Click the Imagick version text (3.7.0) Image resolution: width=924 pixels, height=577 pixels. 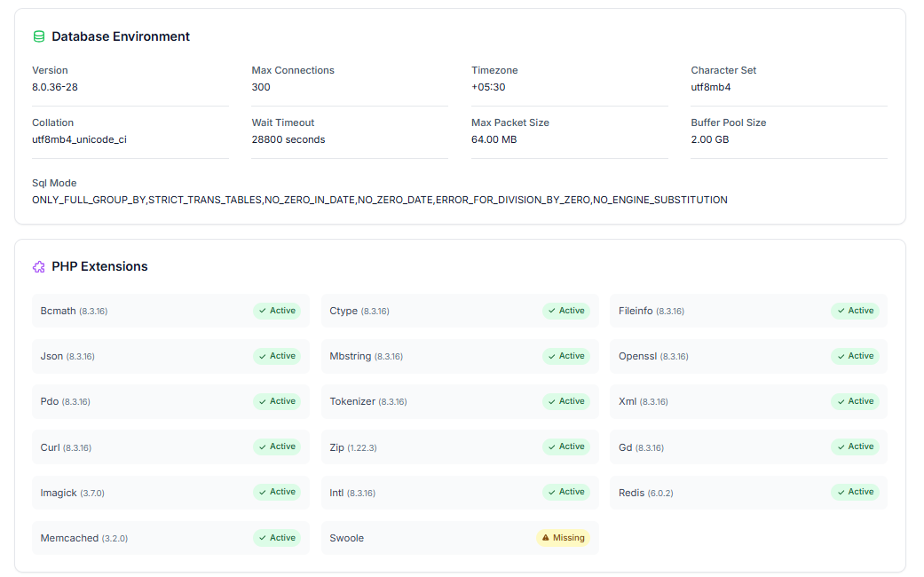click(92, 494)
